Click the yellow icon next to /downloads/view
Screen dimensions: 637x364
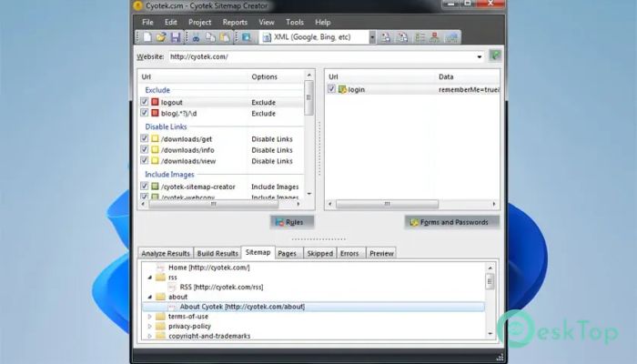coord(155,160)
